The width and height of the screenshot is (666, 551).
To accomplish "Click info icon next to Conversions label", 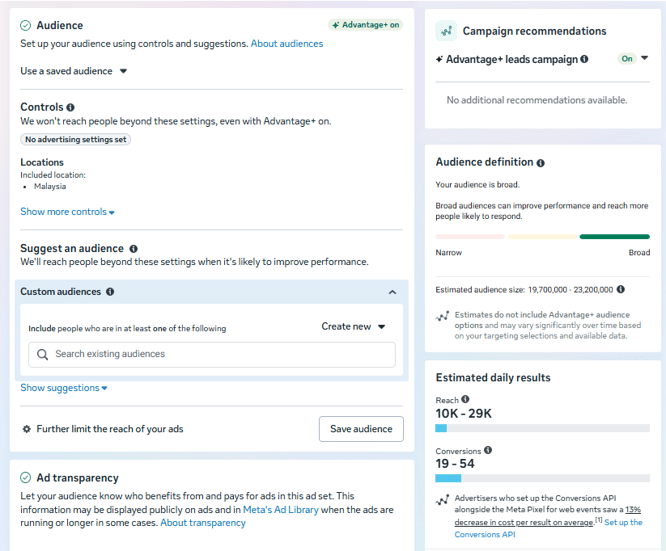I will [488, 450].
